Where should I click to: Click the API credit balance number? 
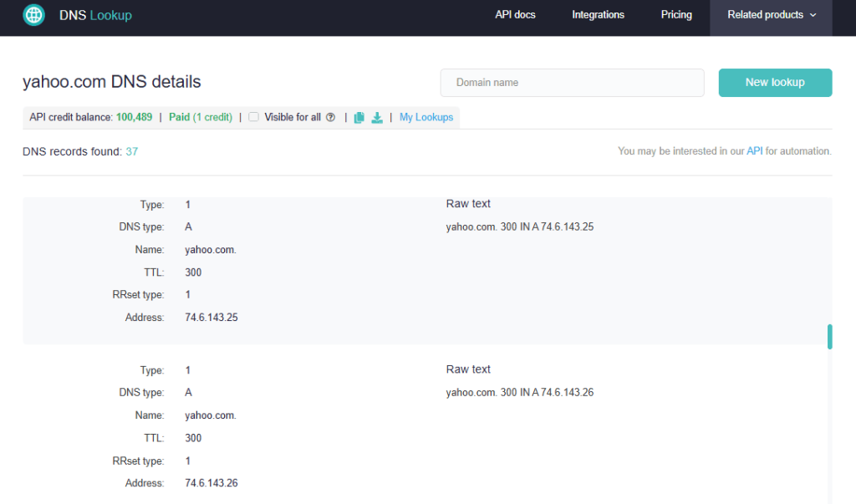134,117
